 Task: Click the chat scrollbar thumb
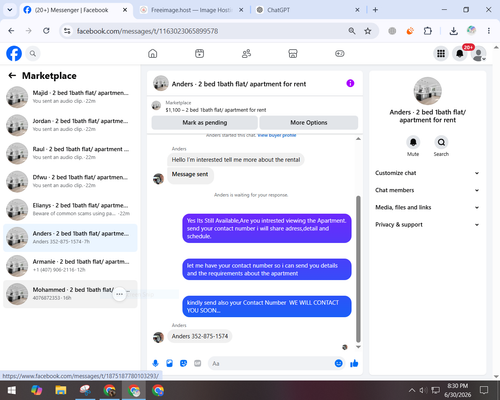pyautogui.click(x=358, y=269)
